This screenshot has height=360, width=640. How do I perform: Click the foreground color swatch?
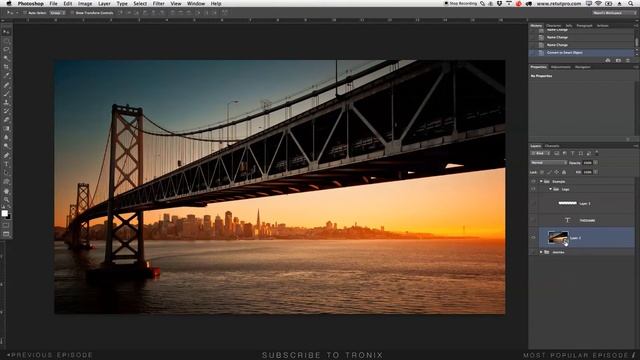(x=4, y=213)
